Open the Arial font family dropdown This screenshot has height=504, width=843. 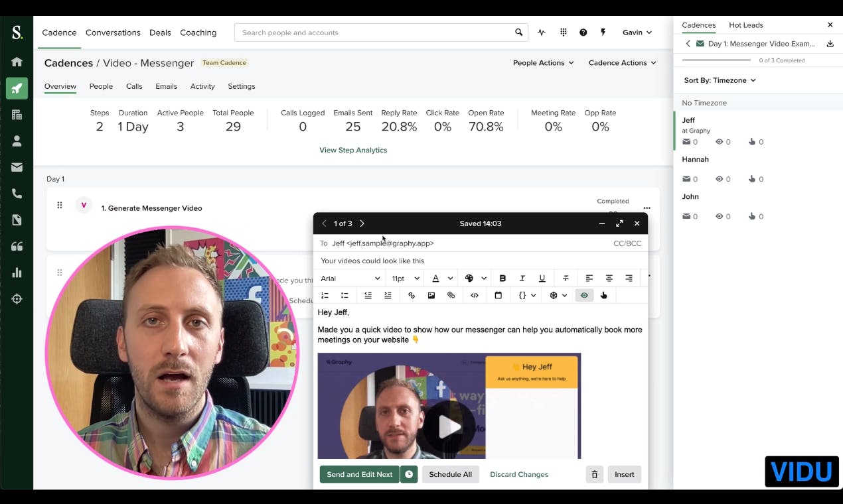pos(350,279)
